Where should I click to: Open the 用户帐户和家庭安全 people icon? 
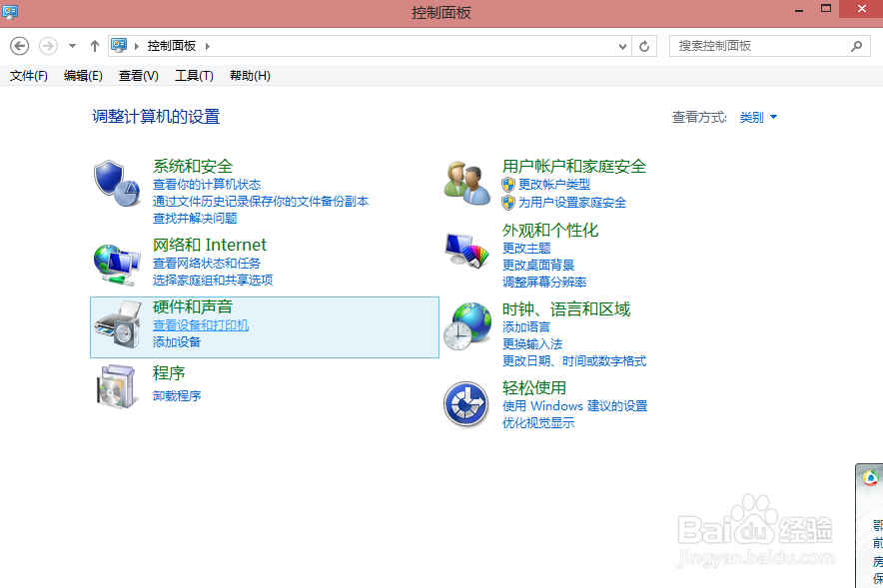coord(466,183)
